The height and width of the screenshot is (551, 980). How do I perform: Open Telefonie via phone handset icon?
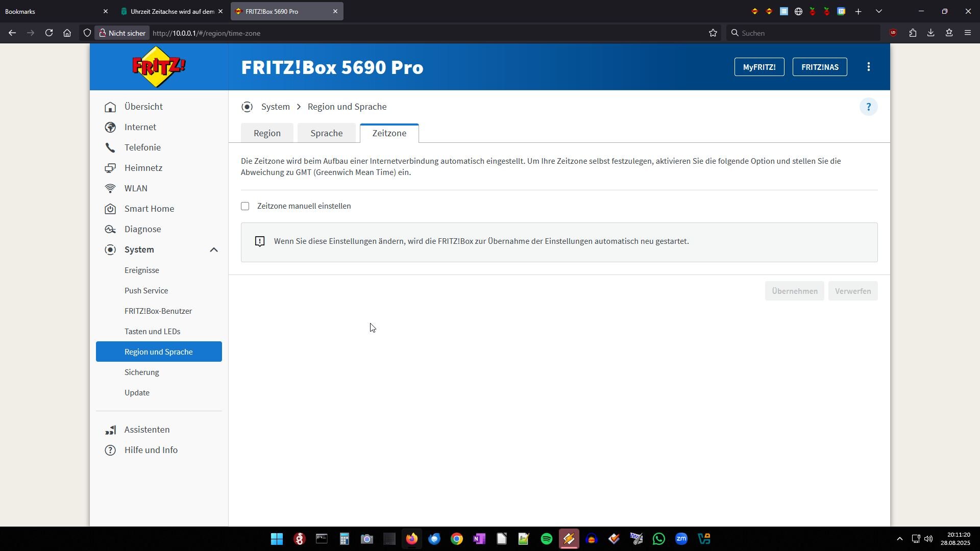click(110, 148)
